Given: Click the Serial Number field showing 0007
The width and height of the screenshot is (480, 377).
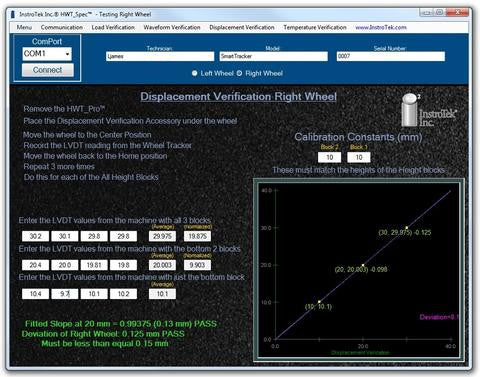Looking at the screenshot, I should click(x=391, y=56).
